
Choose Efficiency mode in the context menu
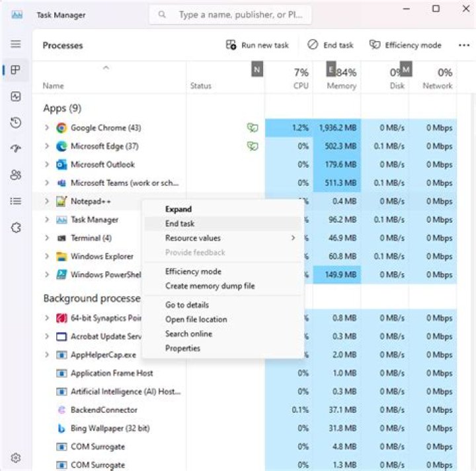[x=223, y=271]
